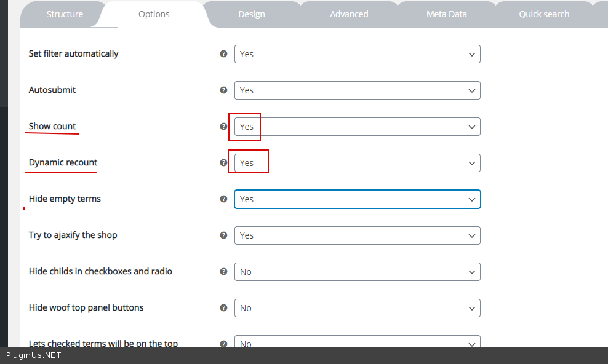Open the Quick search tab
The height and width of the screenshot is (364, 608).
pyautogui.click(x=544, y=14)
